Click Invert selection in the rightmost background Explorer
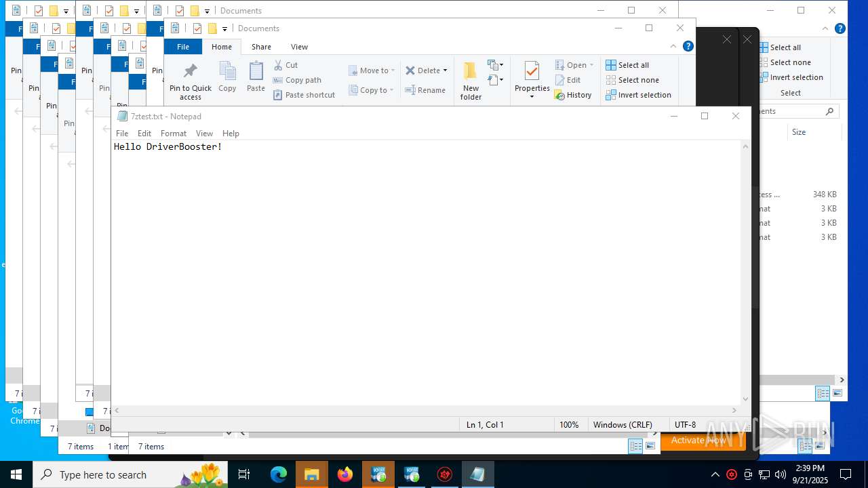Viewport: 868px width, 488px height. [791, 77]
